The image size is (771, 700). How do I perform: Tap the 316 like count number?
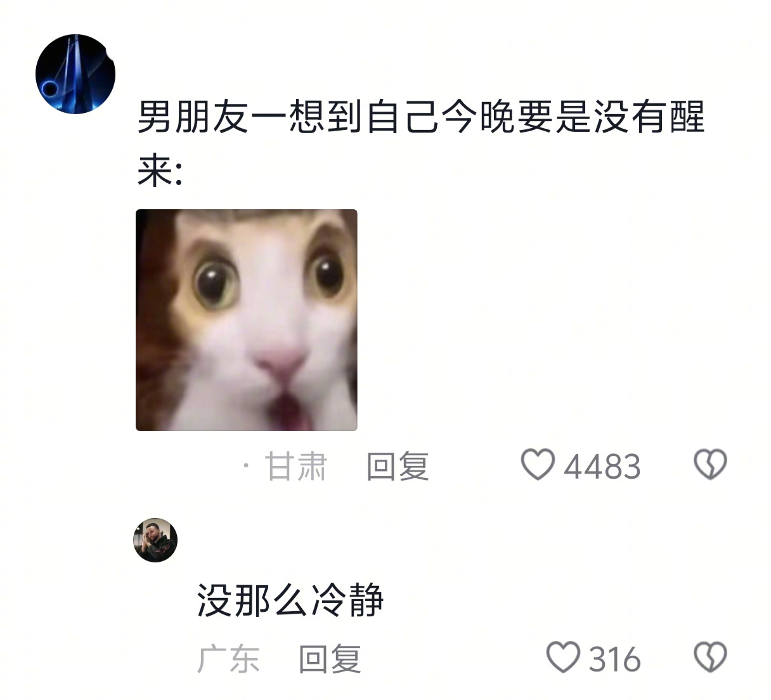click(615, 659)
